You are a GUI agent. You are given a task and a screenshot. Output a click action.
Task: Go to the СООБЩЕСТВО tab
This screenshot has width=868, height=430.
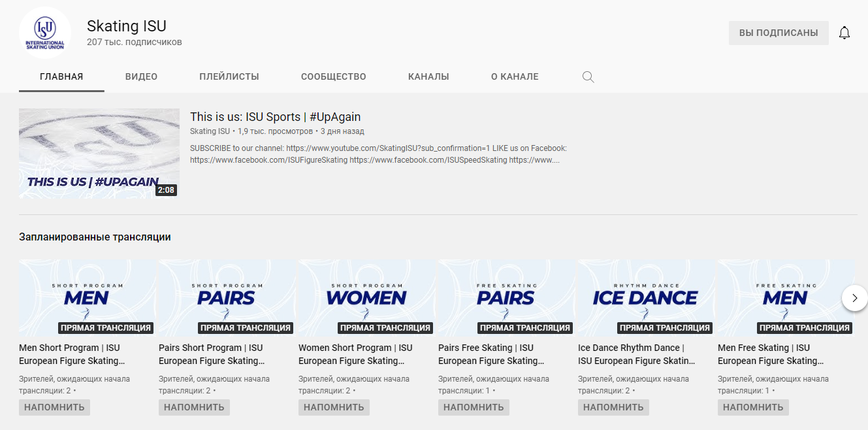point(333,76)
